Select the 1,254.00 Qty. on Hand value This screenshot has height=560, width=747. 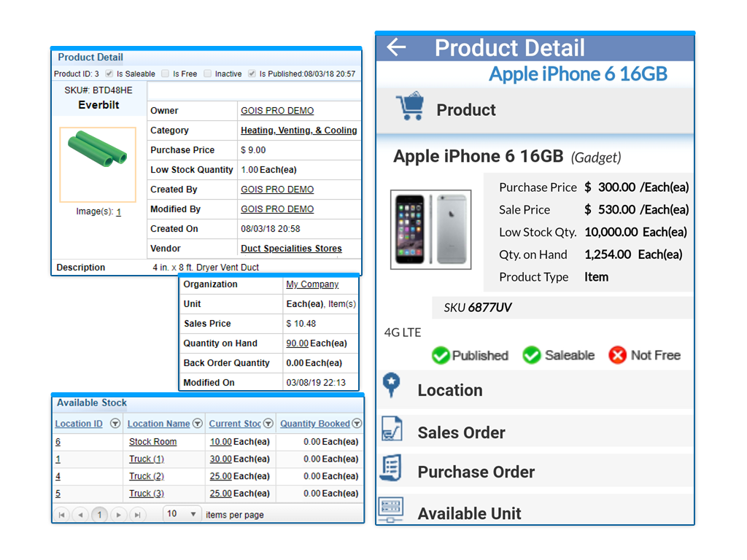(x=608, y=254)
